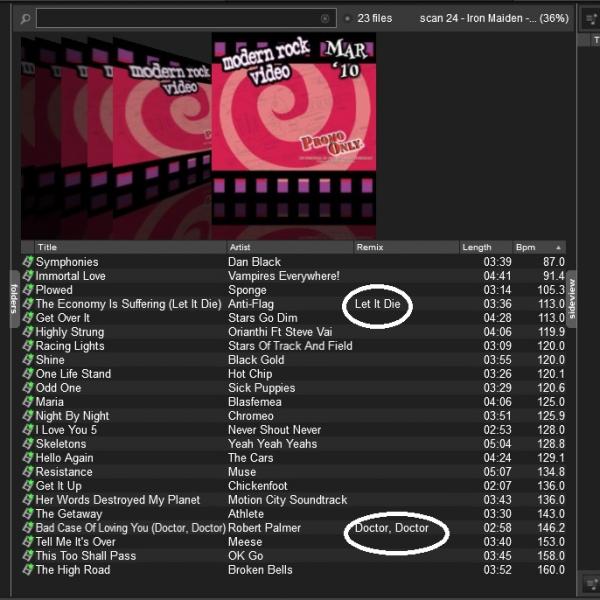
Task: Click the music file icon beside Symphonies
Action: click(x=28, y=262)
